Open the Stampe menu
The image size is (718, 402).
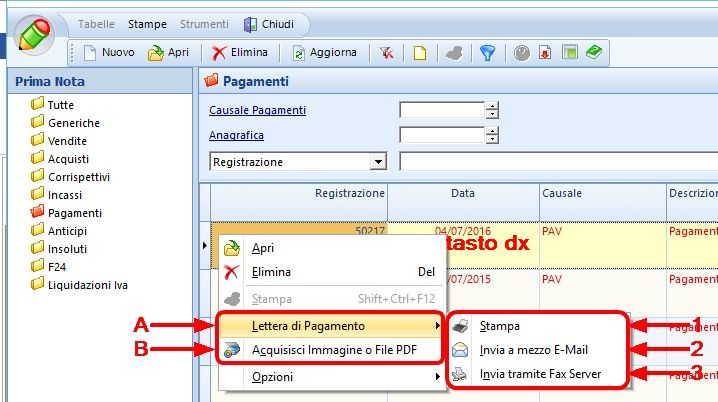(147, 24)
